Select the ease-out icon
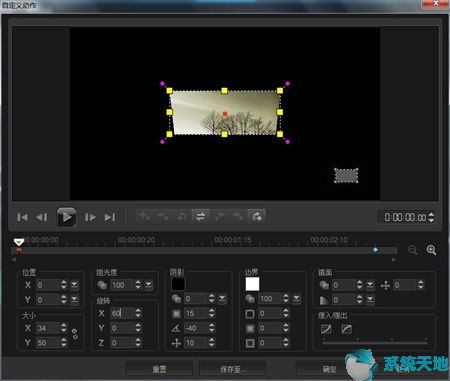450x381 pixels. tap(347, 329)
